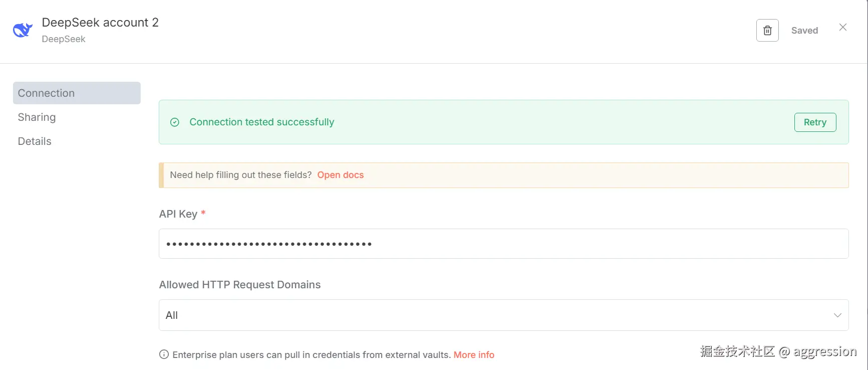The width and height of the screenshot is (868, 370).
Task: Click the API Key field label
Action: (x=178, y=214)
